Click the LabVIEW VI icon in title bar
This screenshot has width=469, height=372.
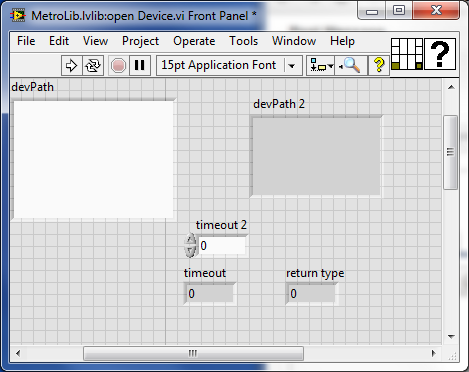18,15
